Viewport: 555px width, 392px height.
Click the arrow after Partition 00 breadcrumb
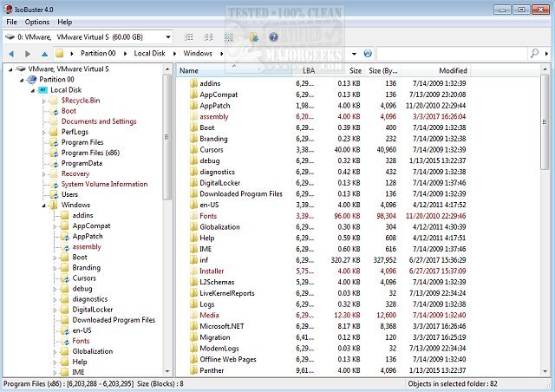pyautogui.click(x=125, y=54)
